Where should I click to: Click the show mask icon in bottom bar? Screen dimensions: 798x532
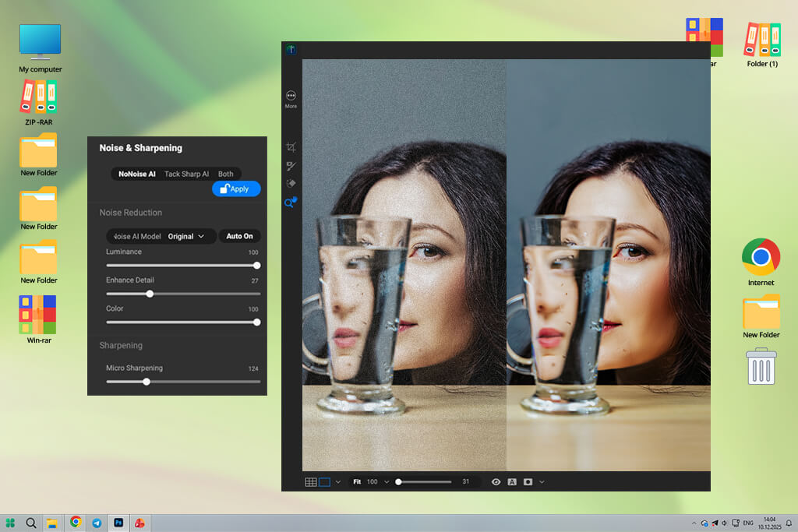click(528, 481)
